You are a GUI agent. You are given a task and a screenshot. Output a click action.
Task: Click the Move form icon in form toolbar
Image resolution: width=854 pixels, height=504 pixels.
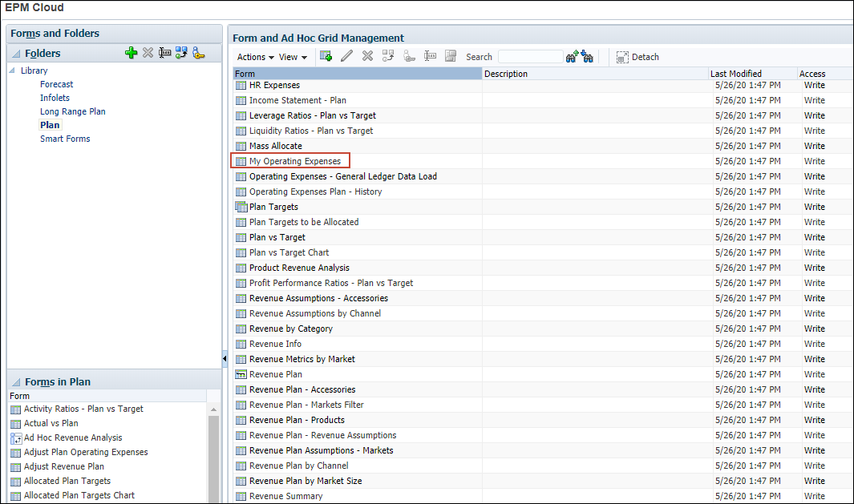coord(388,56)
